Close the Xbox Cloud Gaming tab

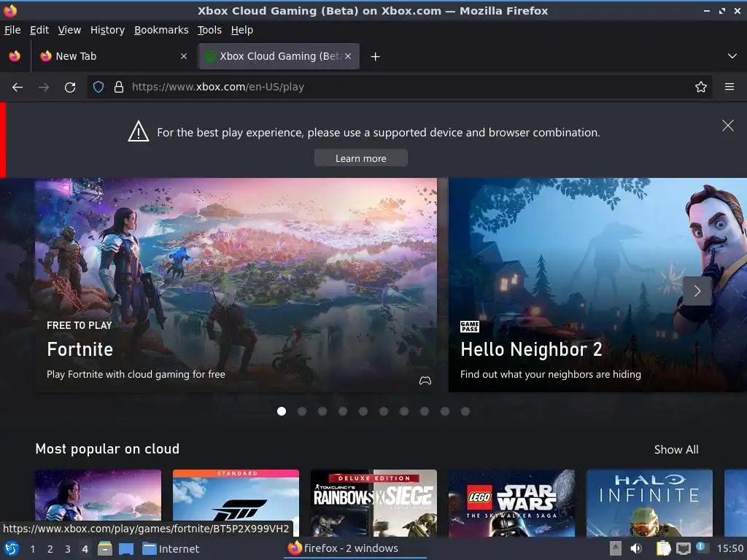tap(348, 56)
